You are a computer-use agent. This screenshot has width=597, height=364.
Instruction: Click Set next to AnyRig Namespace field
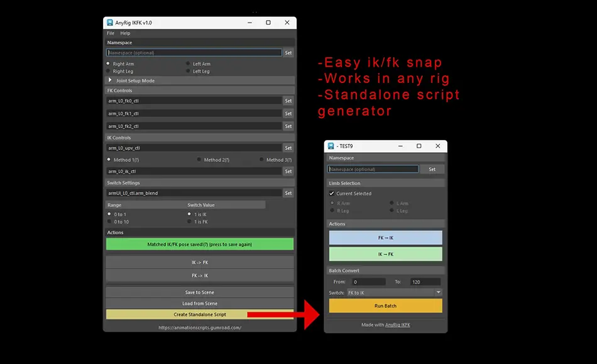[288, 53]
